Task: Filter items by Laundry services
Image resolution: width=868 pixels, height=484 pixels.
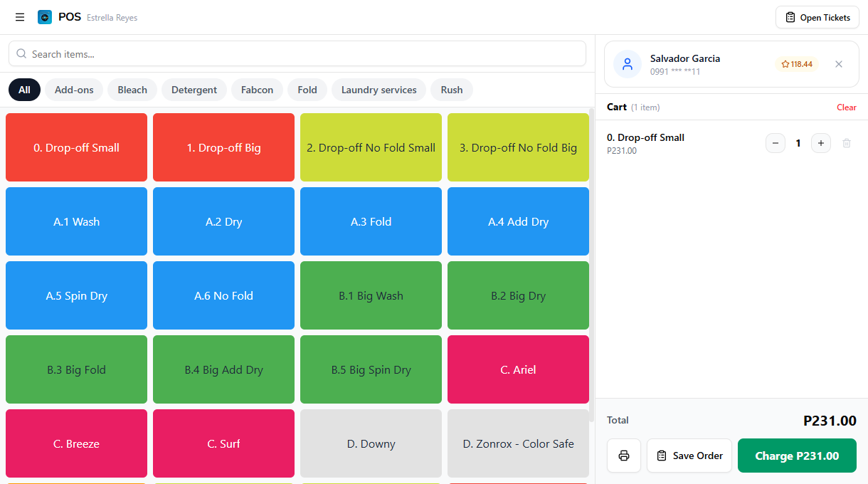Action: (379, 90)
